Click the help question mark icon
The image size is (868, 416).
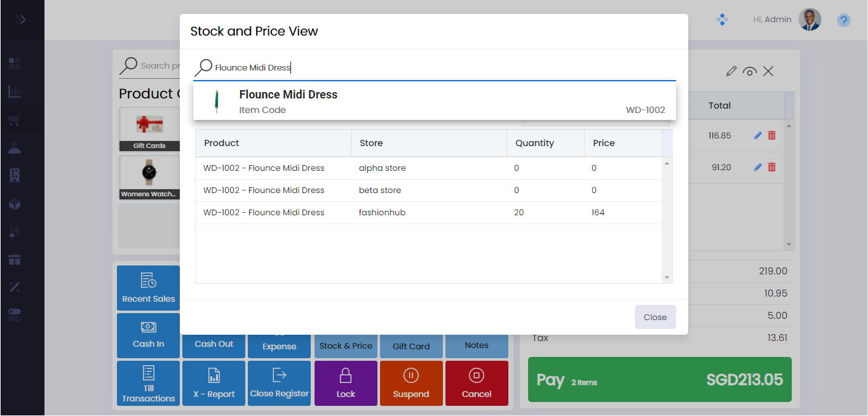pos(843,20)
